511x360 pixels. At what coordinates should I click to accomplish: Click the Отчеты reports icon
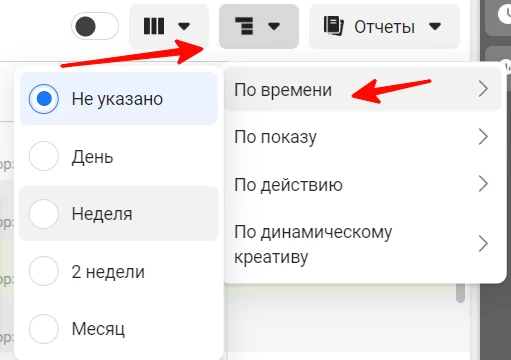[x=334, y=26]
